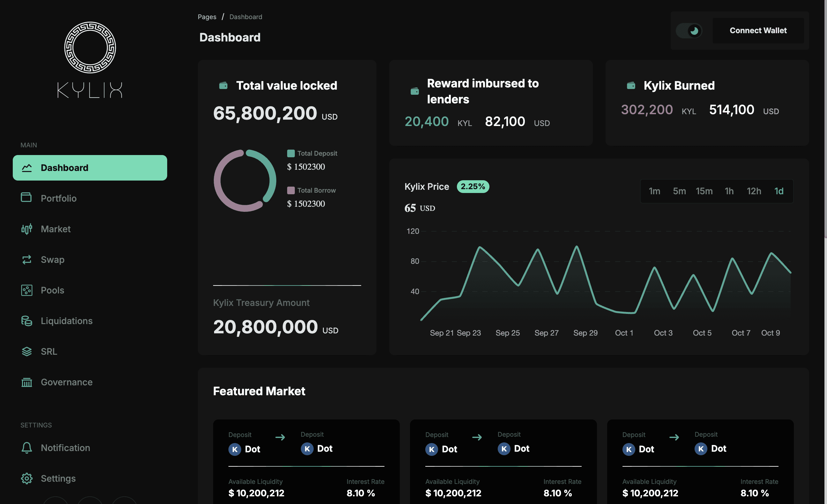
Task: Click the SRL layers icon
Action: (26, 351)
